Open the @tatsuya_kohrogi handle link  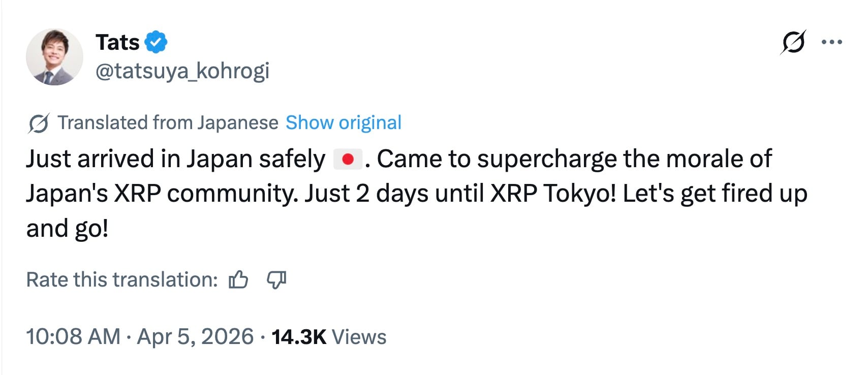click(182, 71)
